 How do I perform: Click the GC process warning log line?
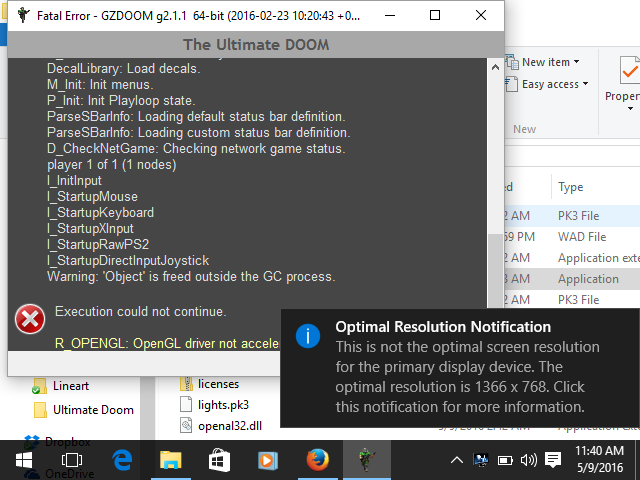[x=191, y=276]
